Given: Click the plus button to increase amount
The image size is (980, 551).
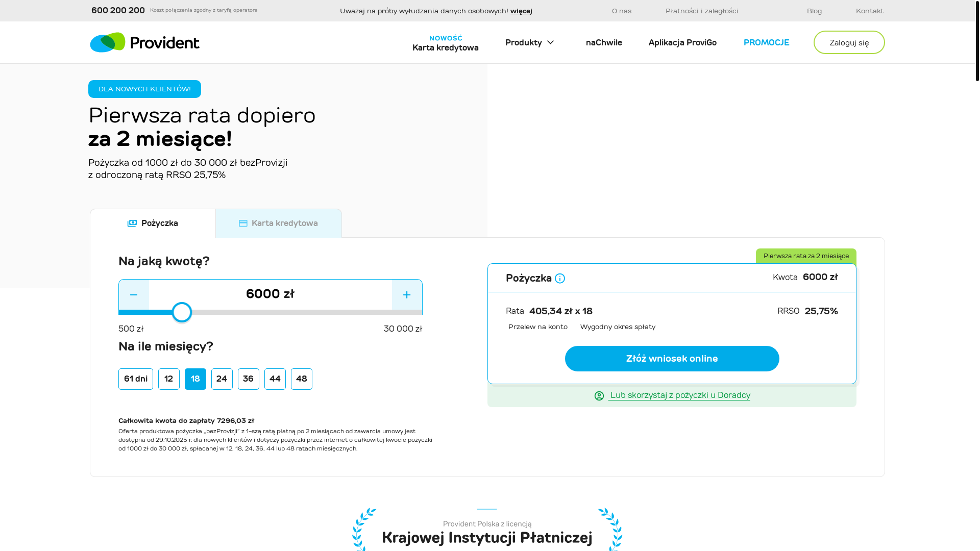Looking at the screenshot, I should (407, 295).
